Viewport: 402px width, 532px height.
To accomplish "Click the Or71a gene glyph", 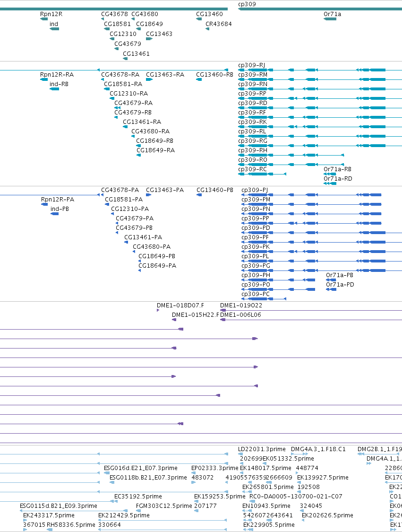I will pyautogui.click(x=330, y=19).
